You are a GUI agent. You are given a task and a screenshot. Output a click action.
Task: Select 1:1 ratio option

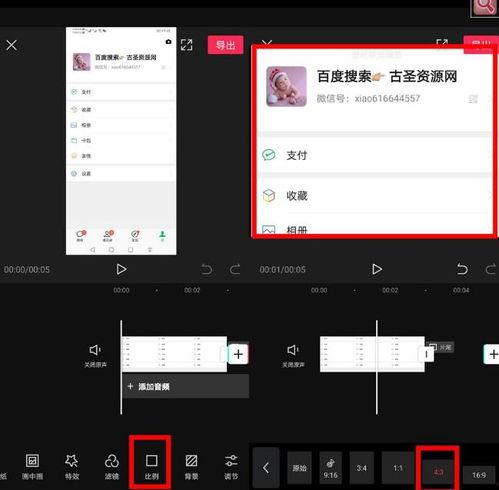[x=398, y=468]
